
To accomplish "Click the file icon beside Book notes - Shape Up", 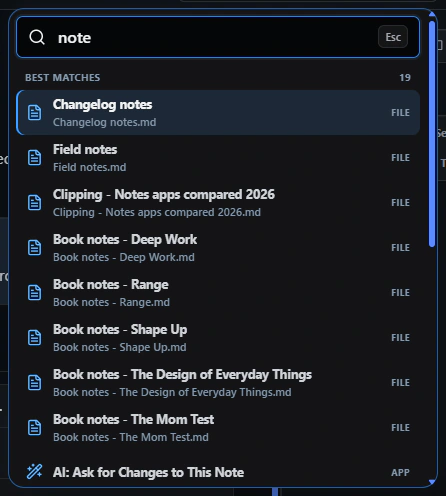I will (x=34, y=338).
